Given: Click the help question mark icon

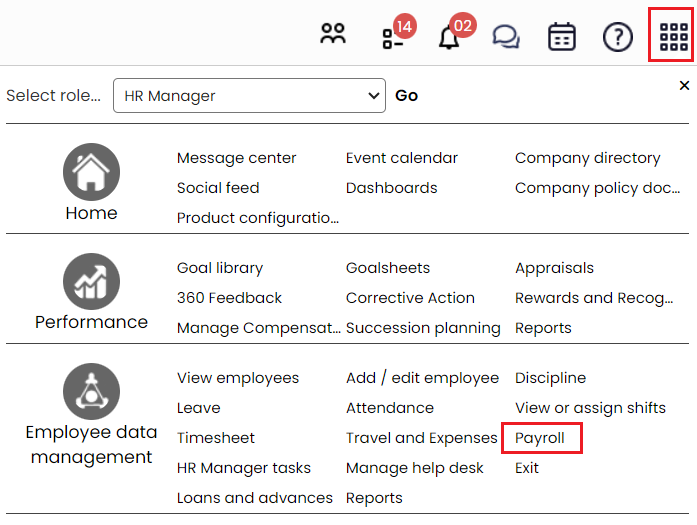Looking at the screenshot, I should click(x=618, y=37).
